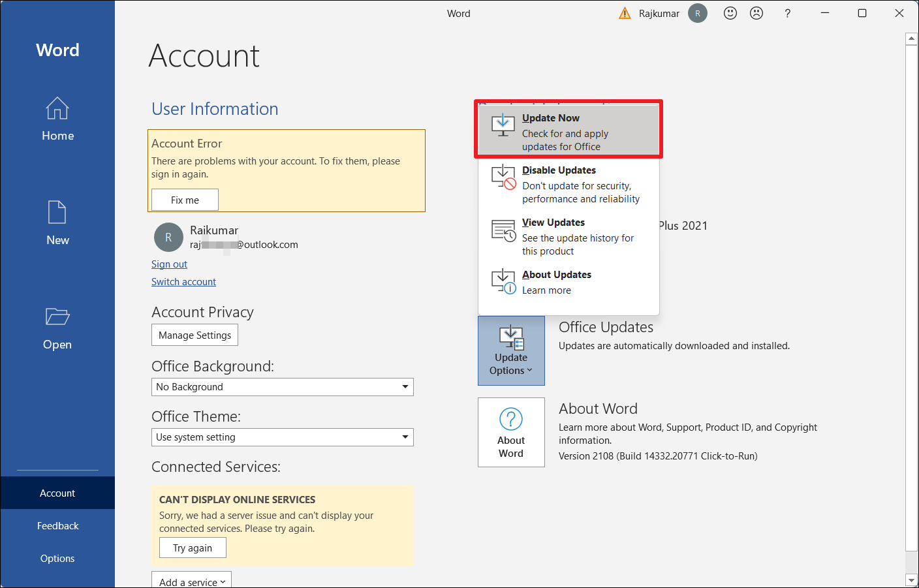Click the user avatar in title bar
The width and height of the screenshot is (919, 588).
tap(698, 13)
